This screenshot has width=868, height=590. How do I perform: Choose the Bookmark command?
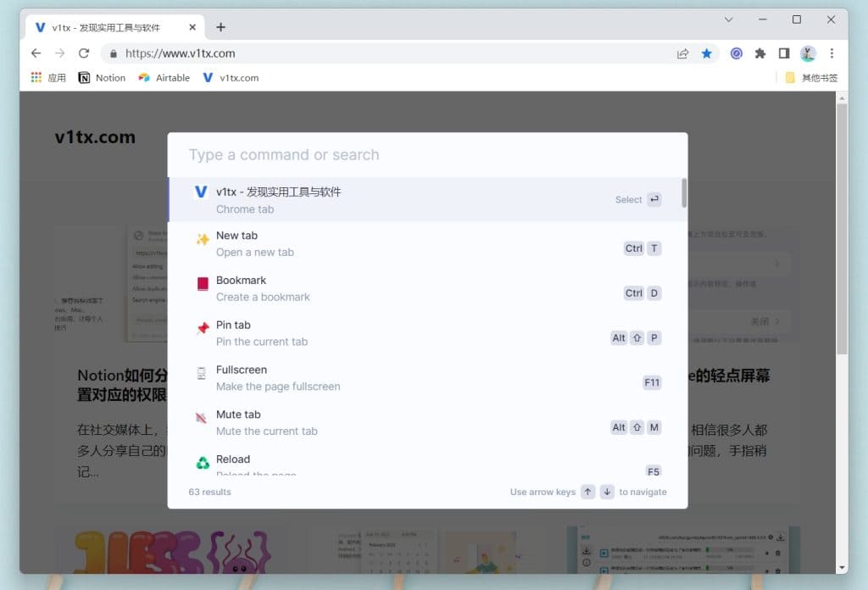[x=424, y=288]
